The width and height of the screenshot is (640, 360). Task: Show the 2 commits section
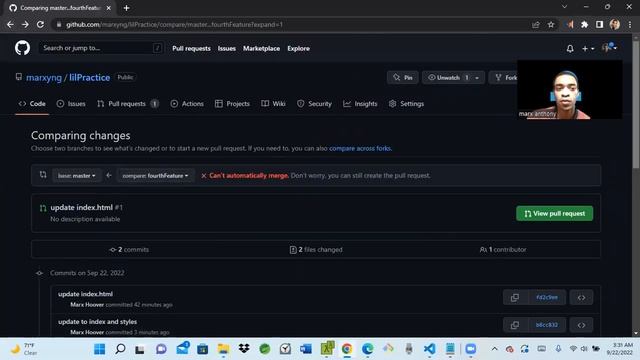(x=129, y=249)
